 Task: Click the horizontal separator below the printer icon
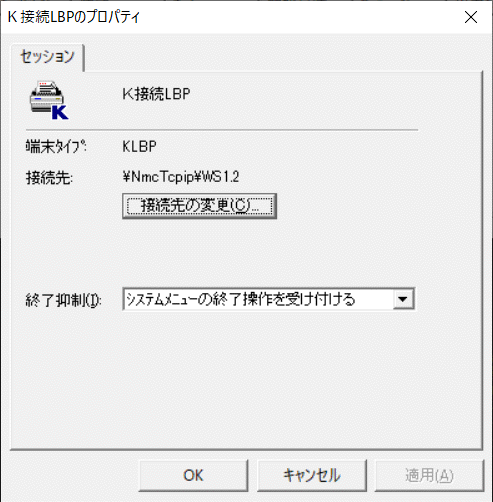(x=222, y=129)
